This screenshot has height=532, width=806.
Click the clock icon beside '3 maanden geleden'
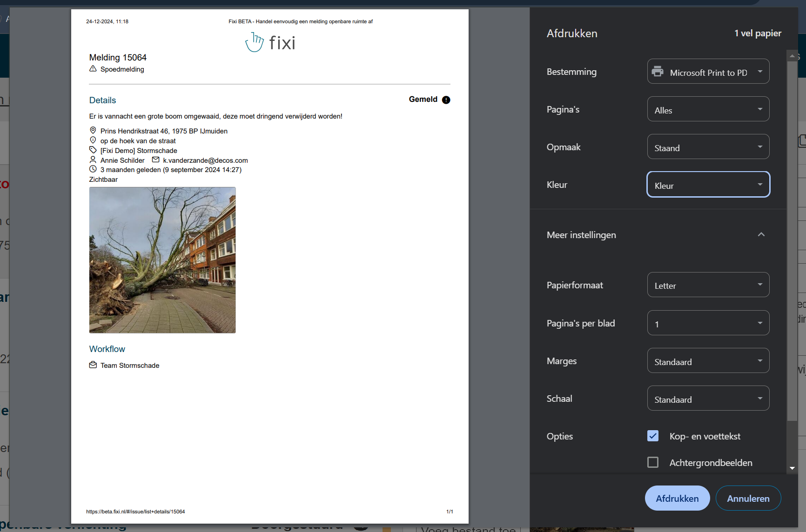click(93, 169)
